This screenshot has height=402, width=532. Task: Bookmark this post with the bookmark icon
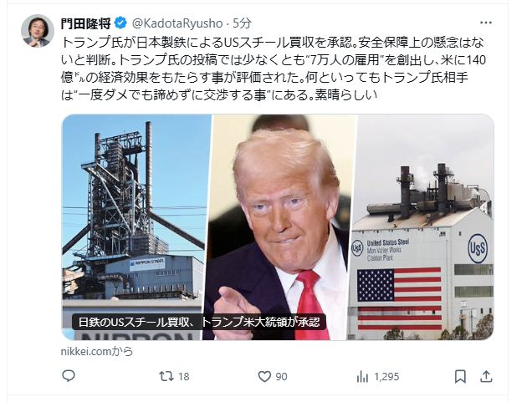tap(460, 377)
